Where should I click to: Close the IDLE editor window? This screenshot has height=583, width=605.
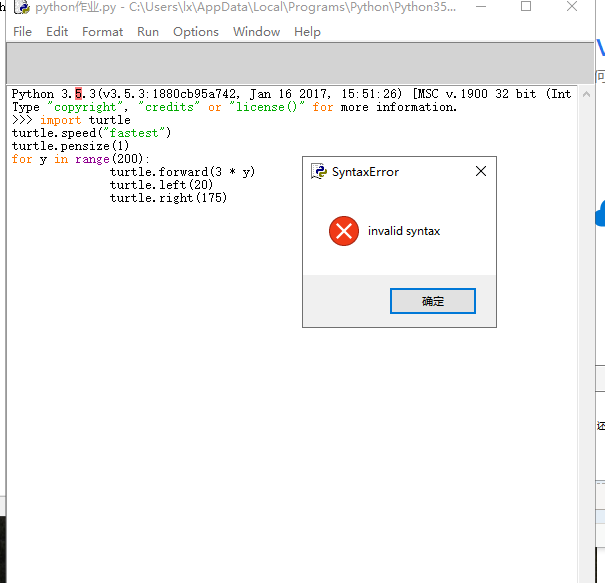pos(572,6)
